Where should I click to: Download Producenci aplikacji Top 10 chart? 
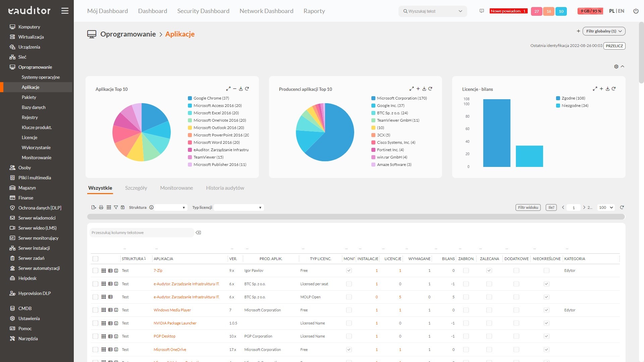[x=424, y=89]
